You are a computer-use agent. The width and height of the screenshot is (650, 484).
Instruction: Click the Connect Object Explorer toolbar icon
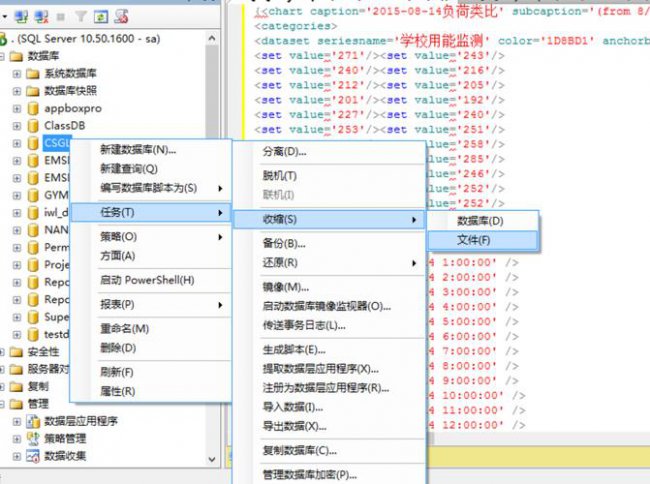click(21, 17)
